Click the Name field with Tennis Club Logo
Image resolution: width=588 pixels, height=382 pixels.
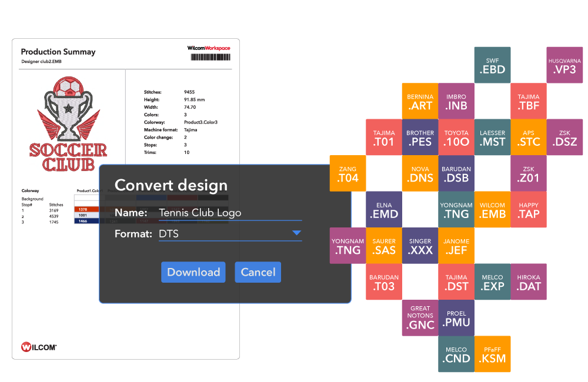(x=229, y=213)
